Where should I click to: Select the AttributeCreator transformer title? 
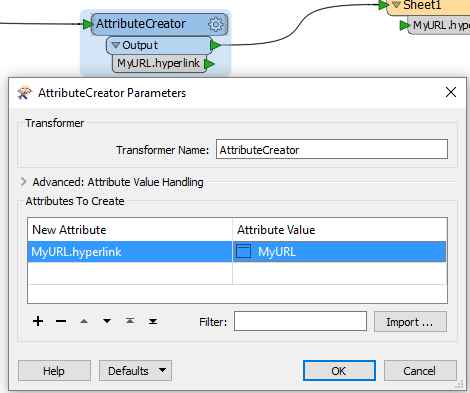point(141,24)
